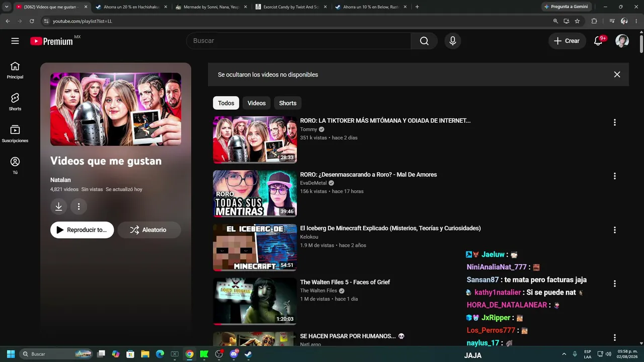Open The Walten Files 5 thumbnail
This screenshot has width=644, height=362.
(255, 301)
